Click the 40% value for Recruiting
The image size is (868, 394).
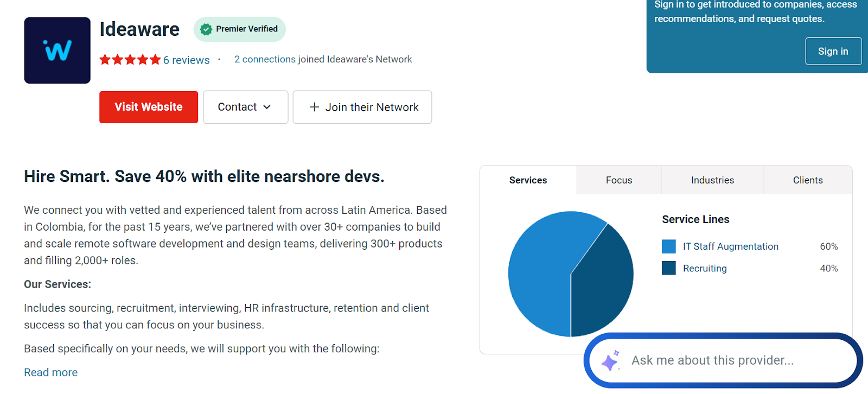point(829,268)
